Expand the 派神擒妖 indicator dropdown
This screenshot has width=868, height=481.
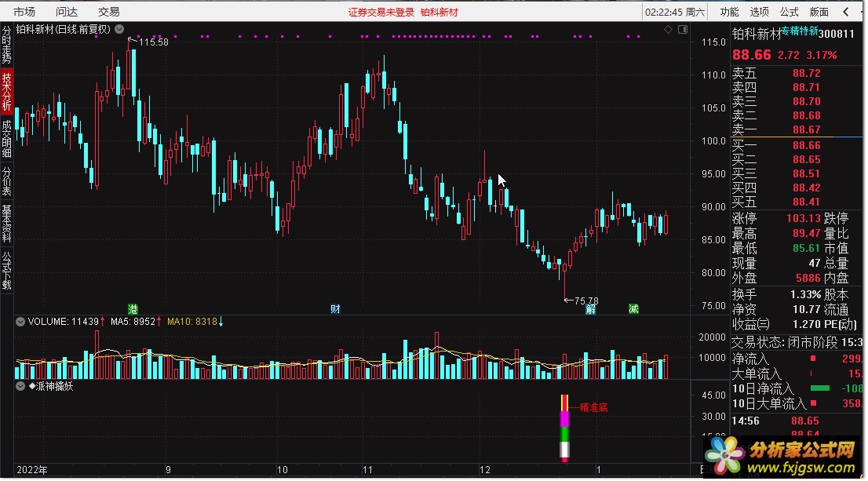click(x=20, y=386)
